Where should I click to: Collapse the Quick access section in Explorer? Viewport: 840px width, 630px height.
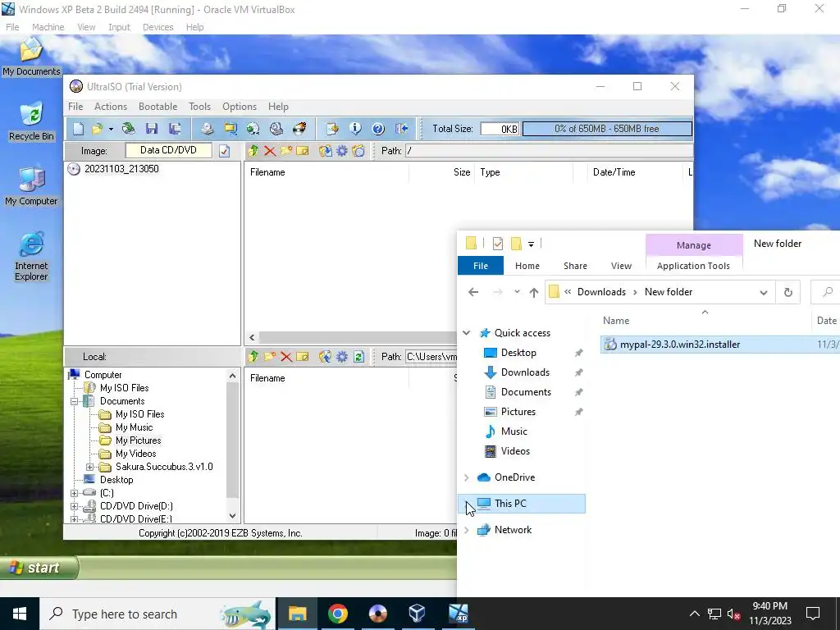point(467,333)
